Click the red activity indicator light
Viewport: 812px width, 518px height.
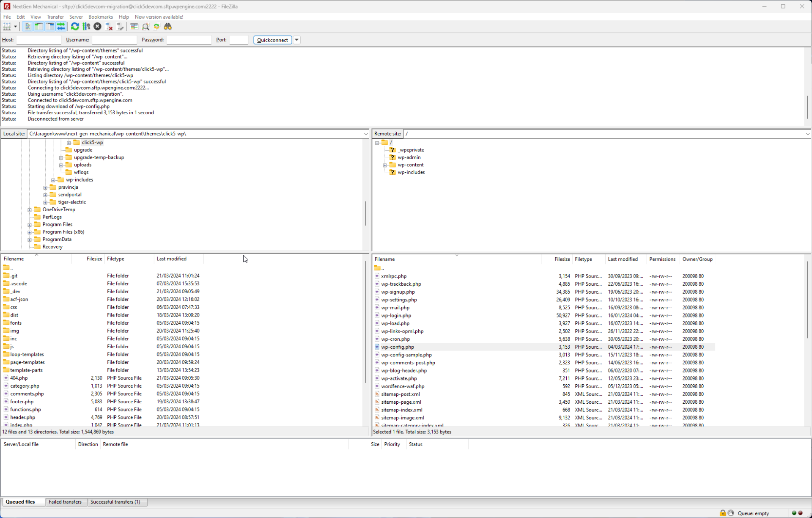(800, 513)
